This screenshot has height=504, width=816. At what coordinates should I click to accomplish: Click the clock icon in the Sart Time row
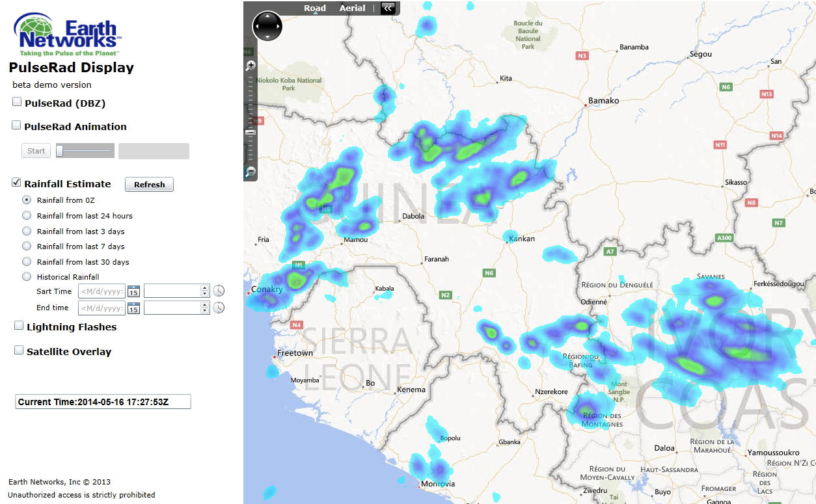coord(219,291)
